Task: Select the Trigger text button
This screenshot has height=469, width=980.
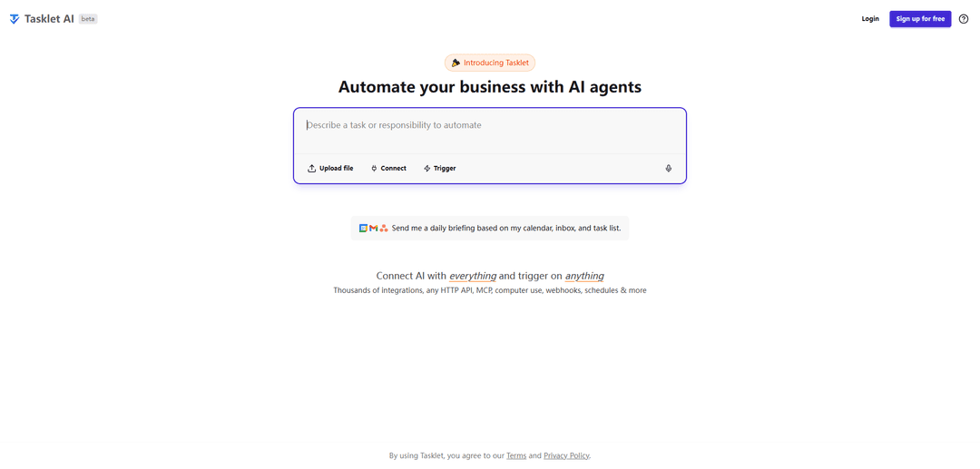Action: [445, 169]
